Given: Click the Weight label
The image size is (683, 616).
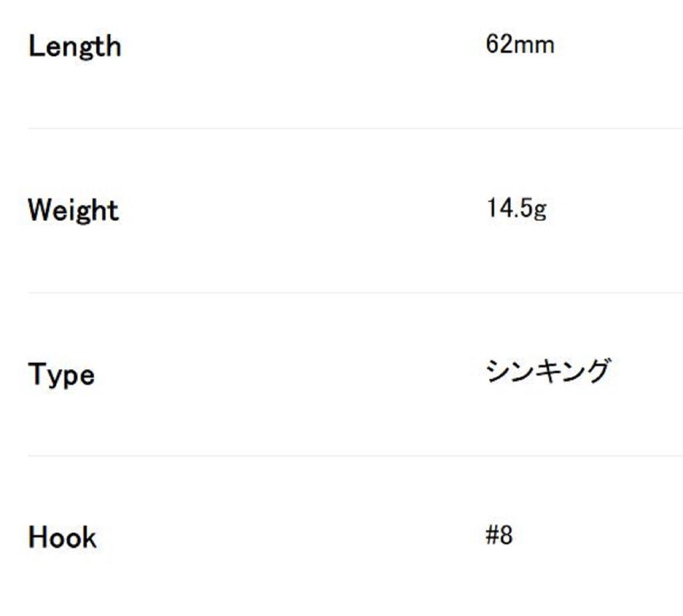Looking at the screenshot, I should click(73, 210).
